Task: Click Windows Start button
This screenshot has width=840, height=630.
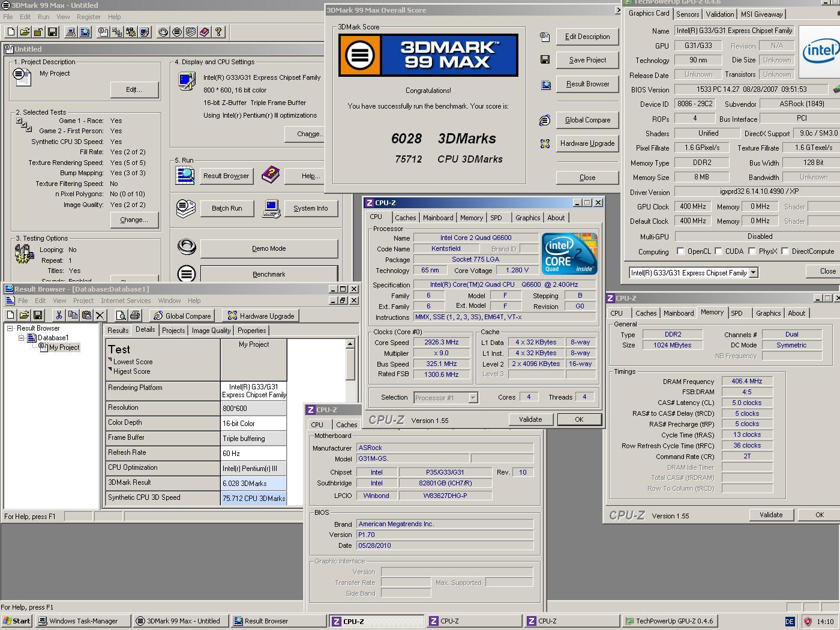Action: tap(17, 621)
